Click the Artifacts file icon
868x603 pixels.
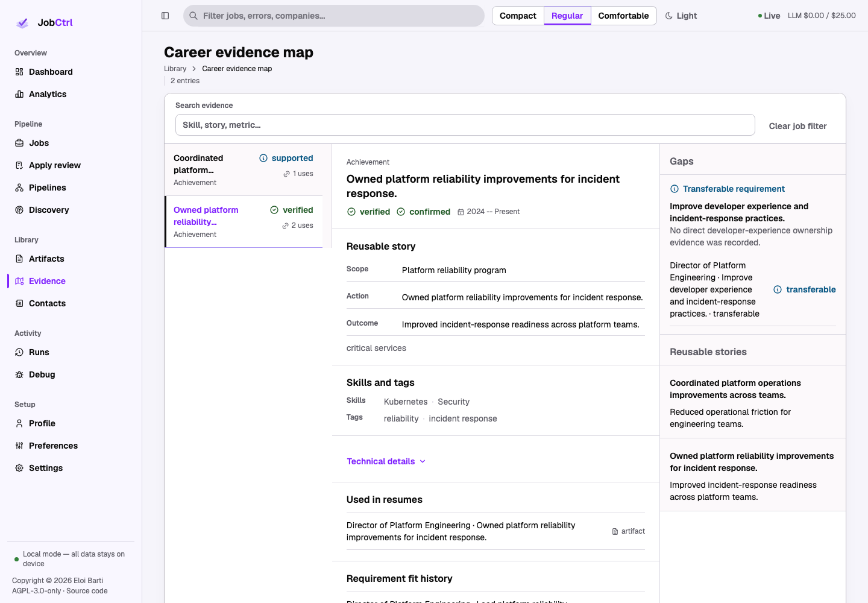(19, 259)
